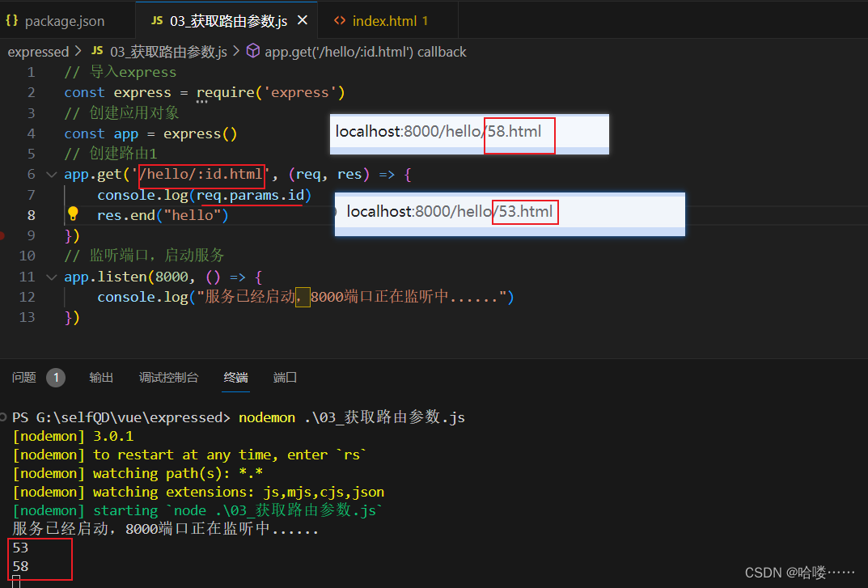The image size is (868, 588).
Task: Open the 端口 ports panel tab
Action: click(x=285, y=378)
